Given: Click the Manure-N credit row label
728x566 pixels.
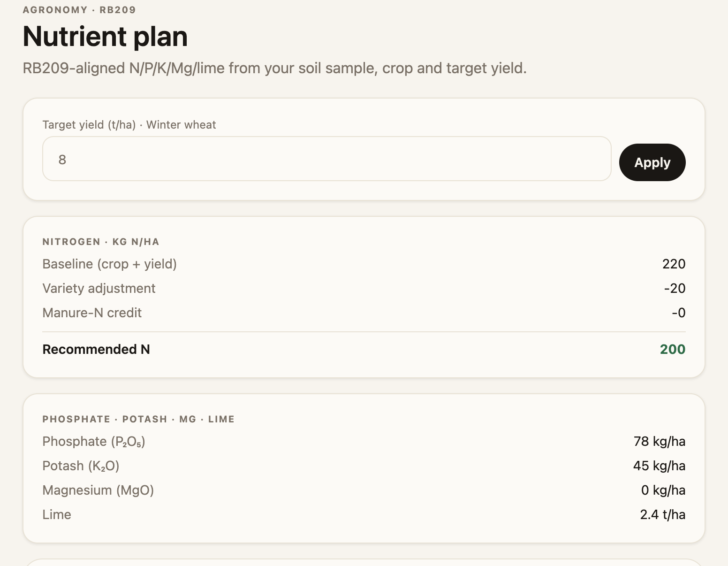Looking at the screenshot, I should (92, 313).
